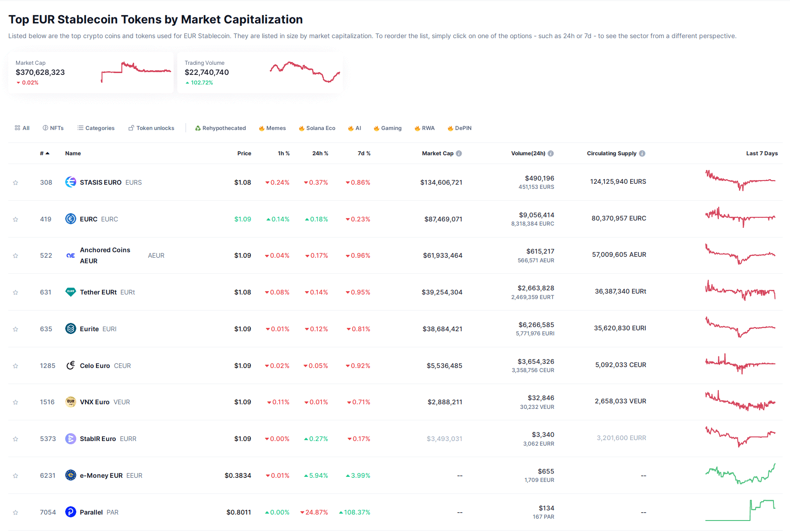The image size is (790, 532).
Task: Sort by 1h % change column
Action: click(x=284, y=153)
